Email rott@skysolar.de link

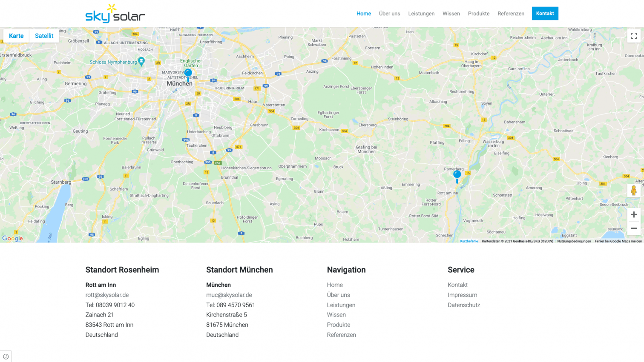tap(107, 295)
